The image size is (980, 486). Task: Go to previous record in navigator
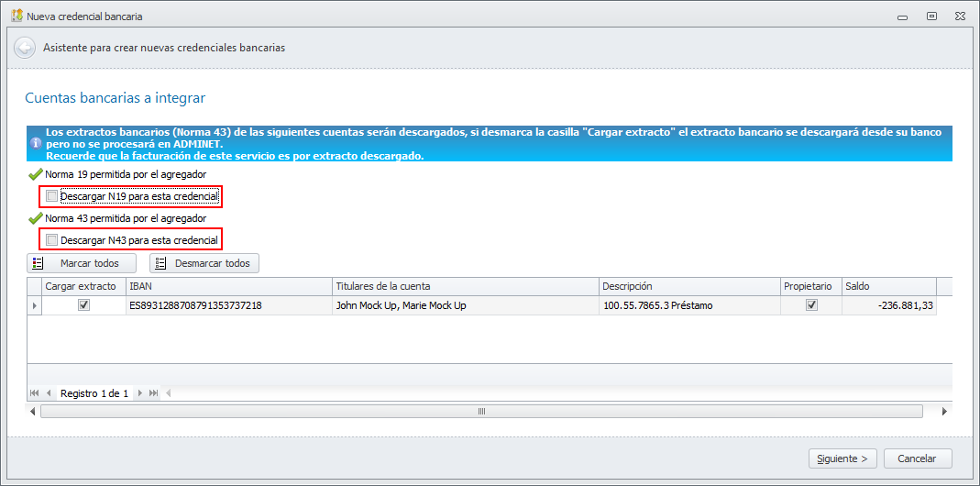[49, 393]
